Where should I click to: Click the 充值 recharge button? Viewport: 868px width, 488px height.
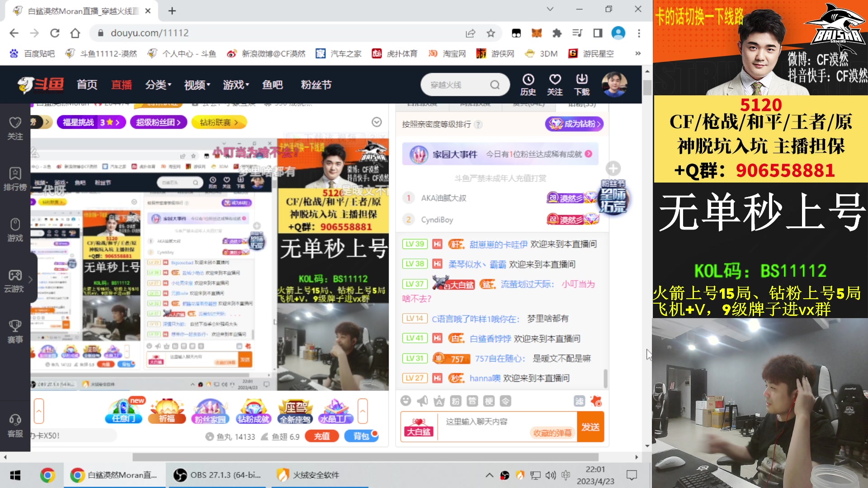coord(322,436)
